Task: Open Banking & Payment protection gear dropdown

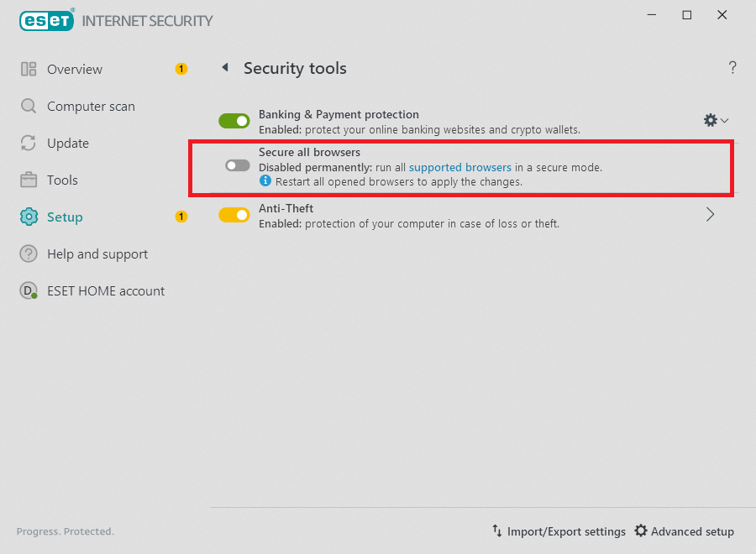Action: [715, 121]
